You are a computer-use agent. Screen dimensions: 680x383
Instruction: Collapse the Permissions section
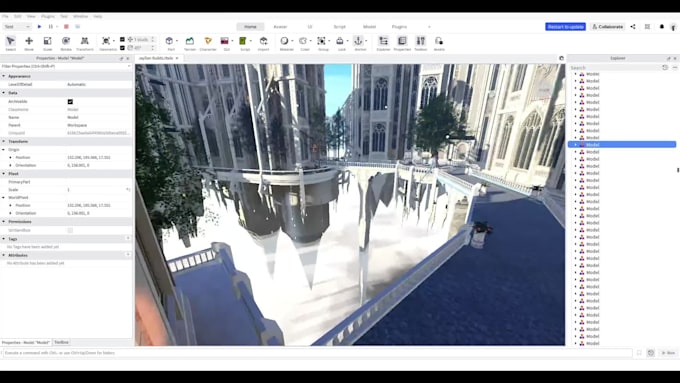(4, 222)
